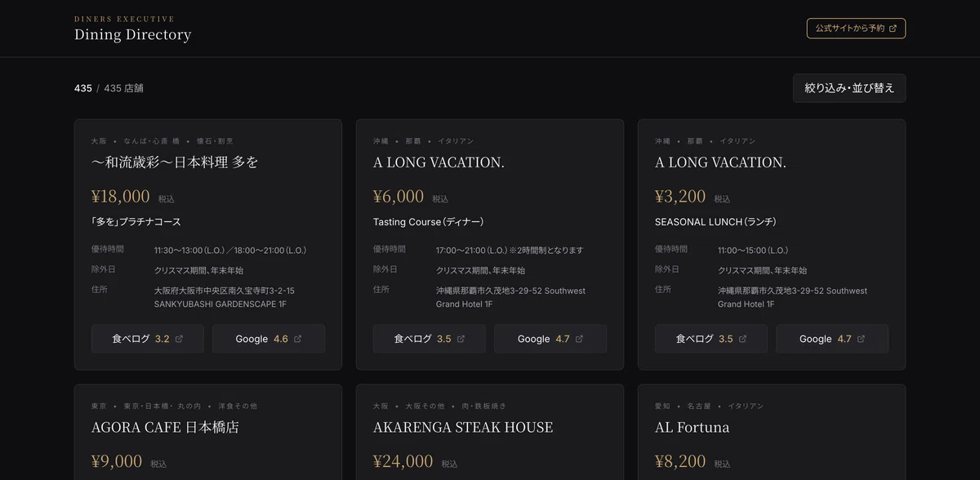Click the 懐石・割烹 cuisine tag
Viewport: 980px width, 480px height.
pyautogui.click(x=215, y=141)
